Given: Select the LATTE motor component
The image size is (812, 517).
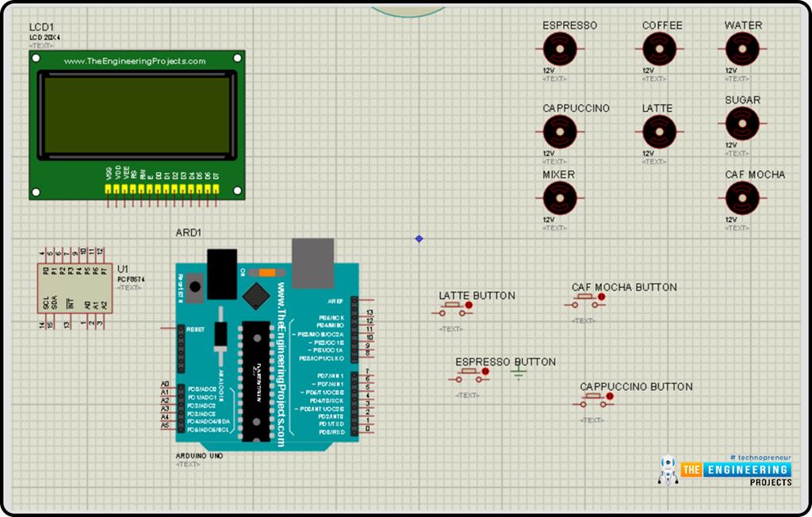Looking at the screenshot, I should coord(659,129).
